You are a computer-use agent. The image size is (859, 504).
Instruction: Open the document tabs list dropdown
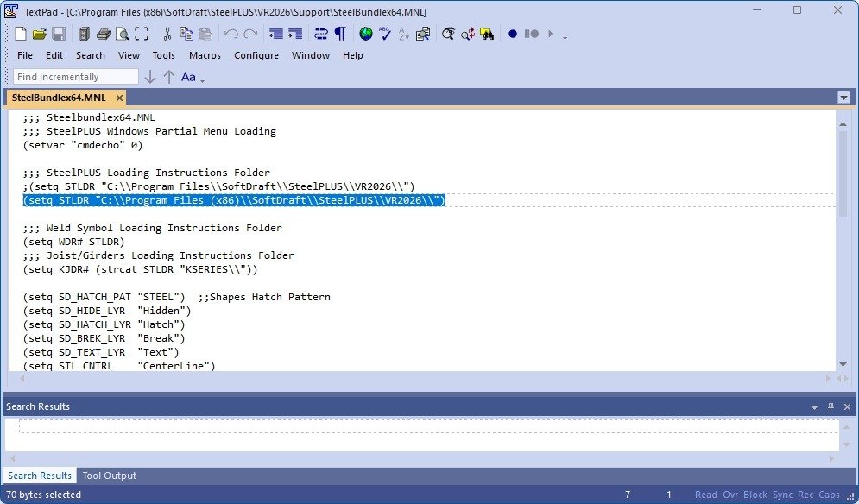click(843, 98)
